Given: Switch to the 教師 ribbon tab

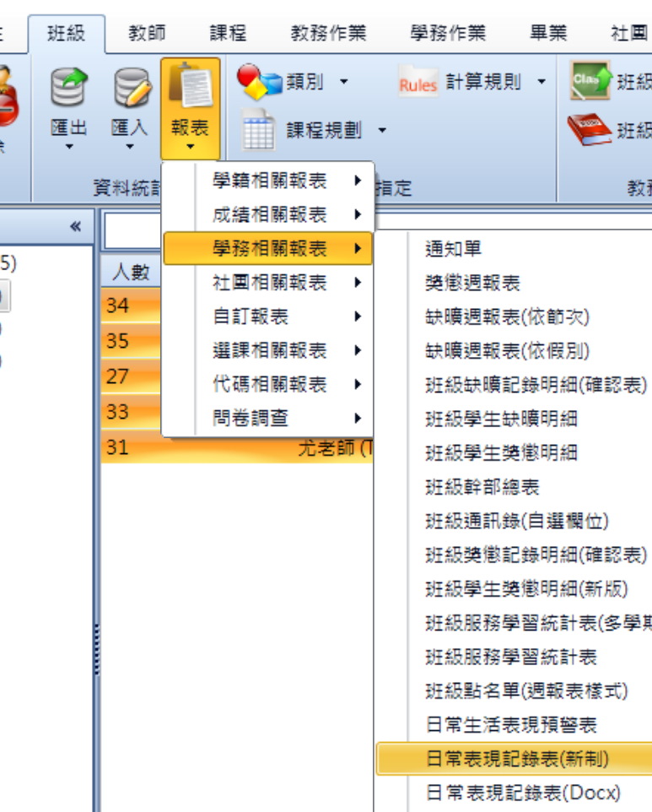Looking at the screenshot, I should 147,34.
